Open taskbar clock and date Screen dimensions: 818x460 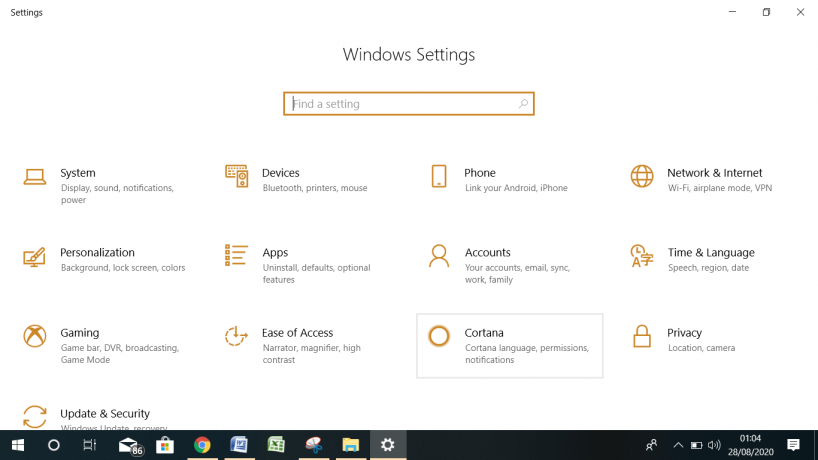749,445
